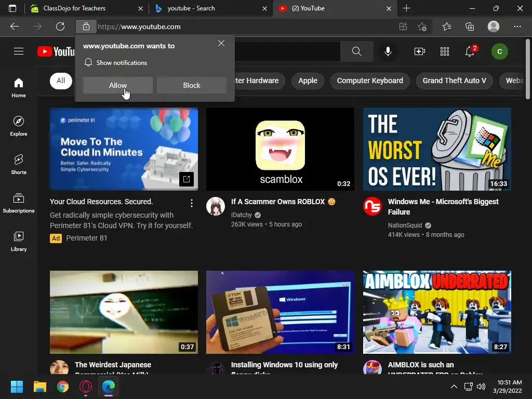
Task: Open the iDatchy channel avatar
Action: (216, 206)
